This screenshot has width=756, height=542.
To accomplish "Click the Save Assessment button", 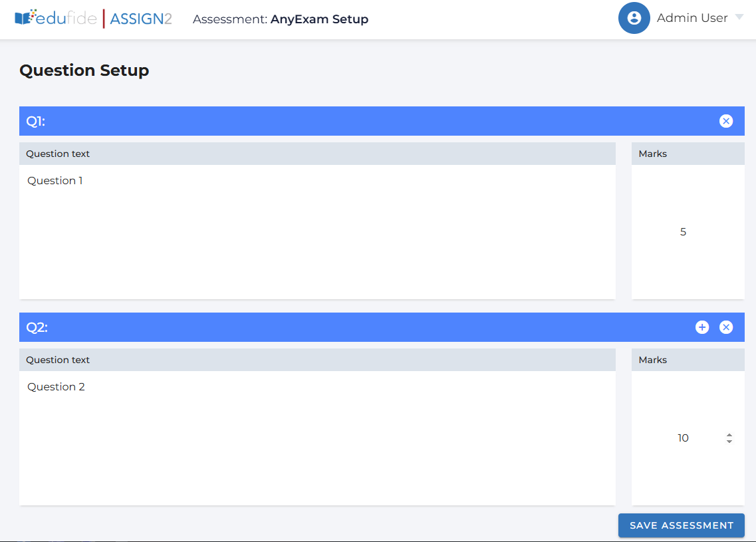I will (x=681, y=525).
